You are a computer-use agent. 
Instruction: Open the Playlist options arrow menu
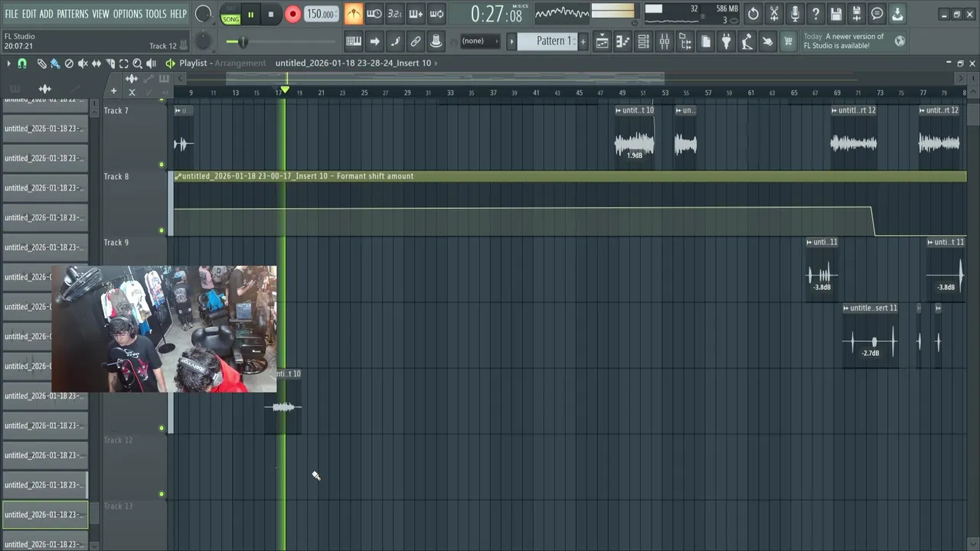(x=8, y=64)
